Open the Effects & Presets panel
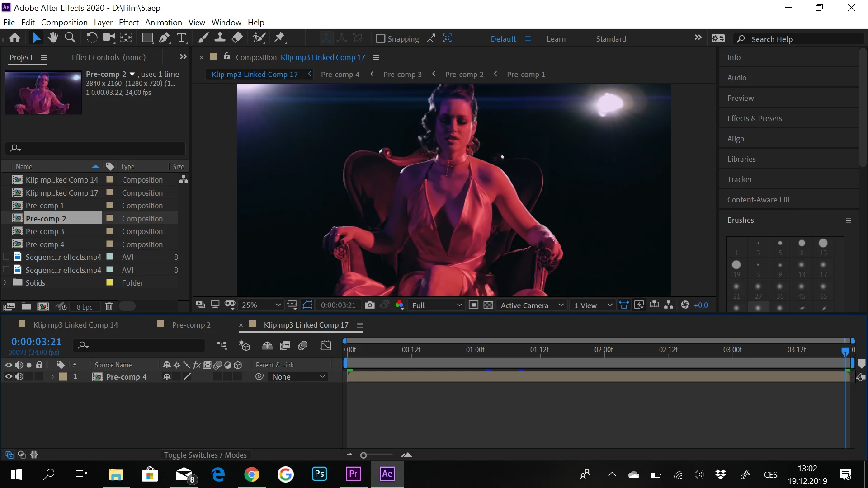The height and width of the screenshot is (488, 868). (x=754, y=118)
